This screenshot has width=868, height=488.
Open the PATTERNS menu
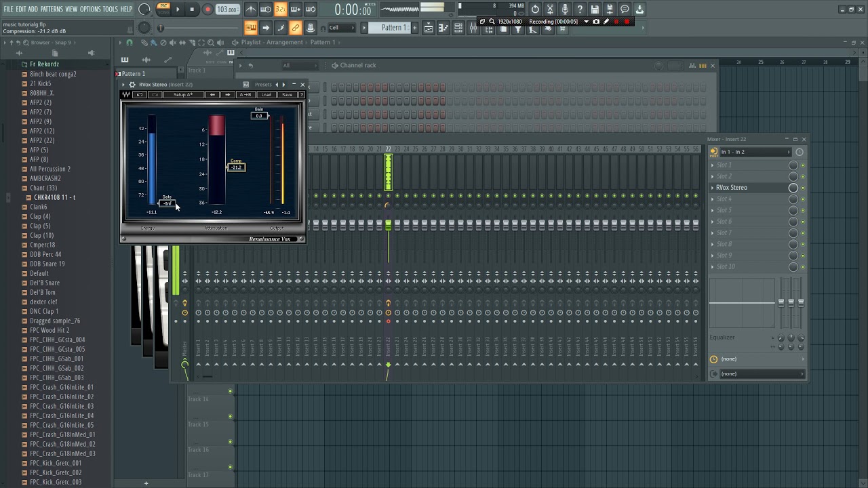pyautogui.click(x=52, y=9)
